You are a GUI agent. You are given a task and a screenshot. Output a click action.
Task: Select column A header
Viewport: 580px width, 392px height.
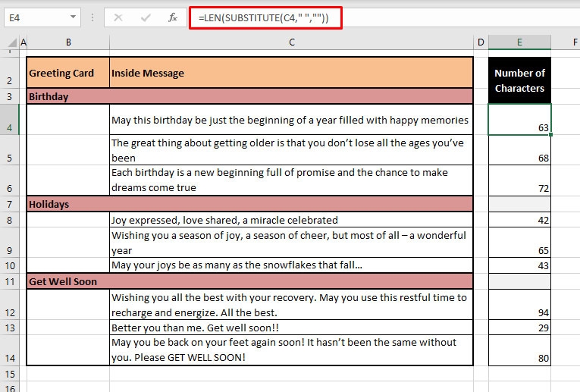(x=24, y=42)
